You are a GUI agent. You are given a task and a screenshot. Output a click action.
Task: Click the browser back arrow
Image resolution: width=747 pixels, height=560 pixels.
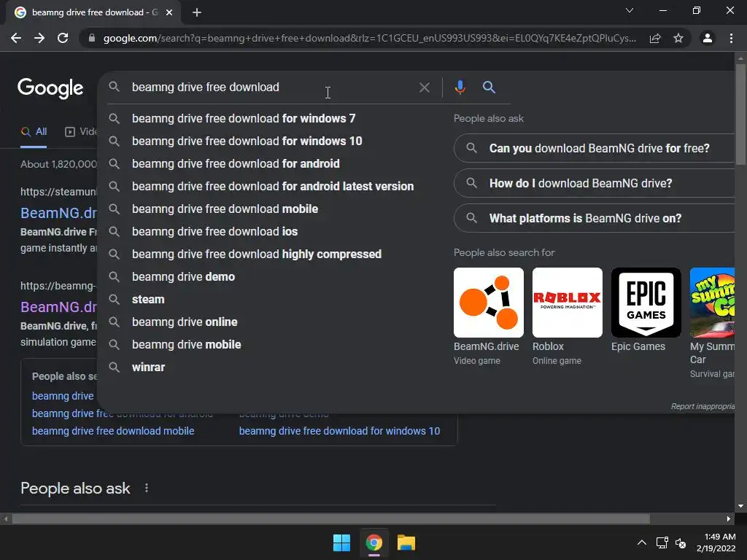(x=16, y=38)
